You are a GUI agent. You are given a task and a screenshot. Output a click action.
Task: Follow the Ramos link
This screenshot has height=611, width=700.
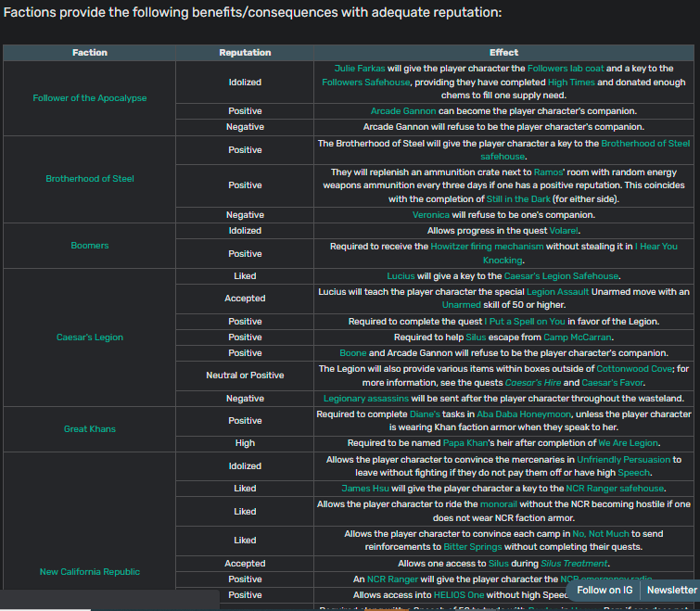[548, 172]
